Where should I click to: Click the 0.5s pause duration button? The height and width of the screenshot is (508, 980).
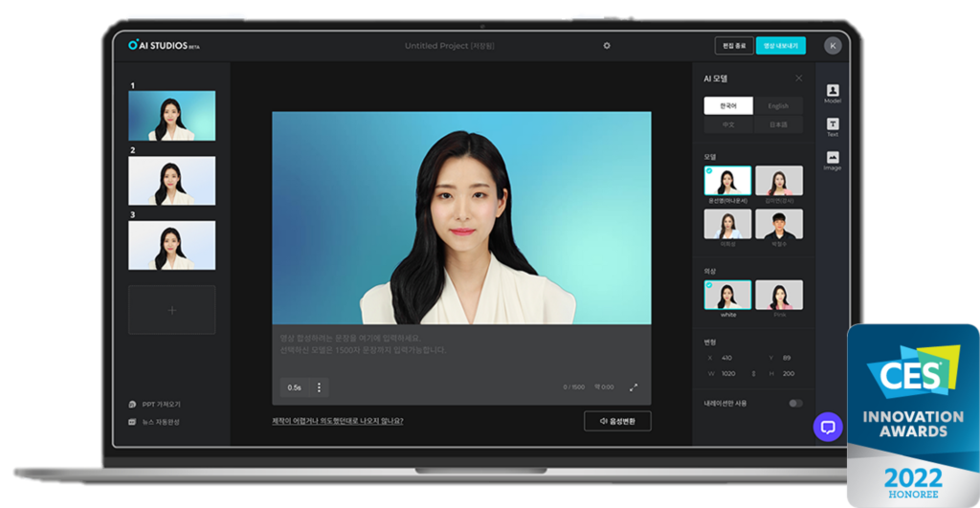coord(295,387)
